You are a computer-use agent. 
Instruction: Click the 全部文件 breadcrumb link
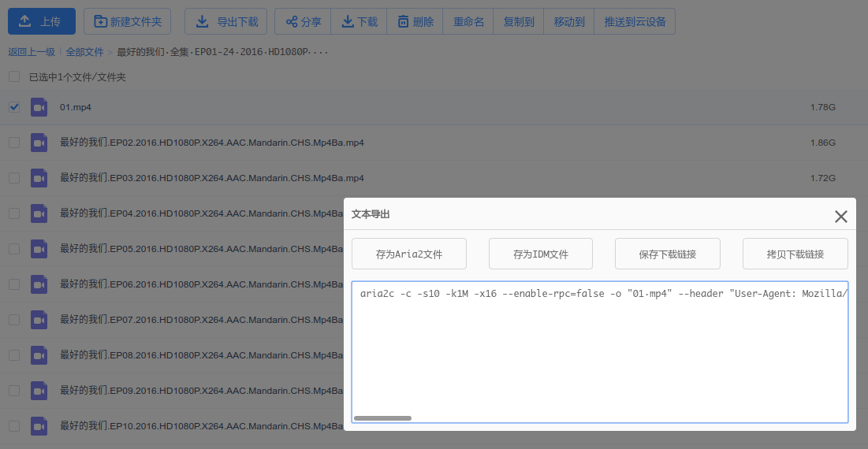click(84, 52)
